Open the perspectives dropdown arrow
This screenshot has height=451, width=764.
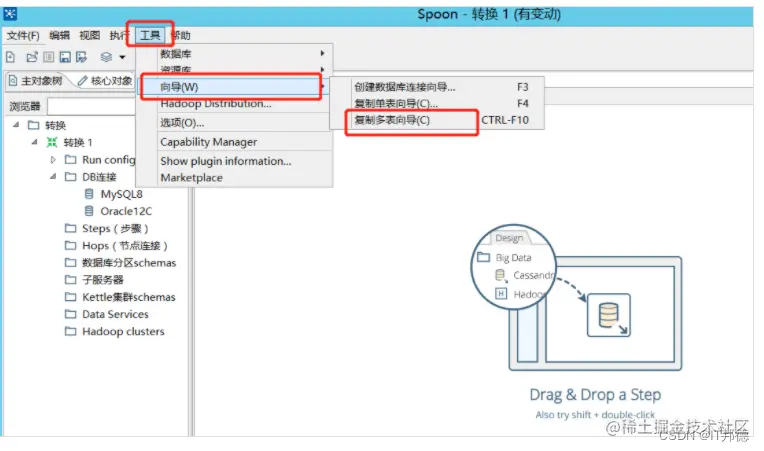122,57
